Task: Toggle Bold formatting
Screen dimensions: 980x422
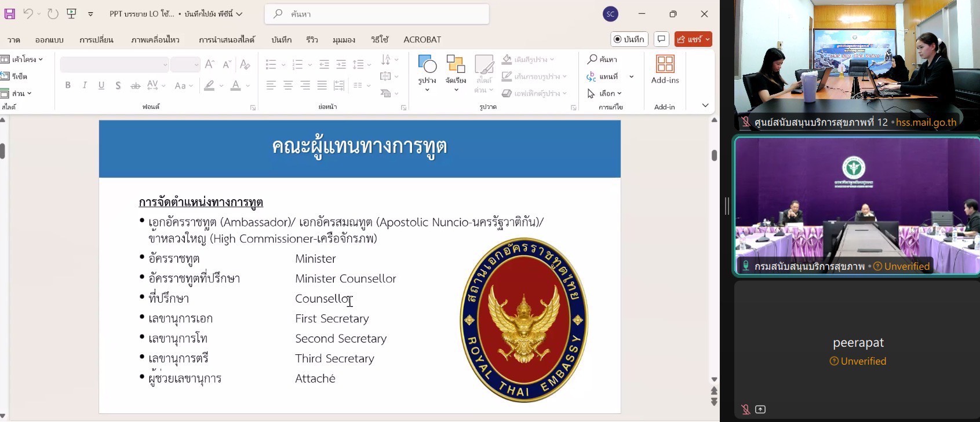Action: click(x=68, y=86)
